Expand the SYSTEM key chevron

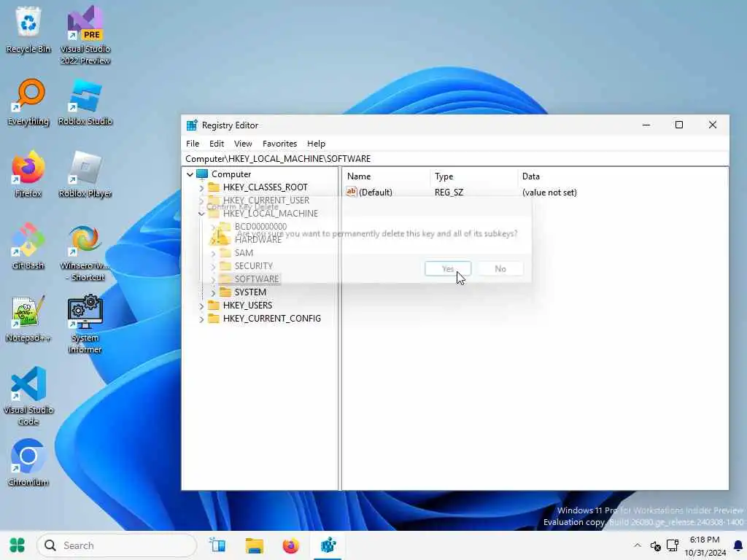point(213,292)
